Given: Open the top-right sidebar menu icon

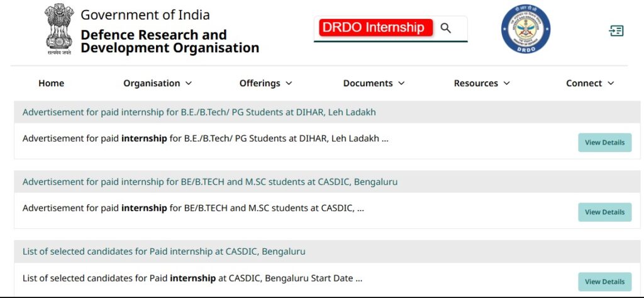Looking at the screenshot, I should click(616, 31).
